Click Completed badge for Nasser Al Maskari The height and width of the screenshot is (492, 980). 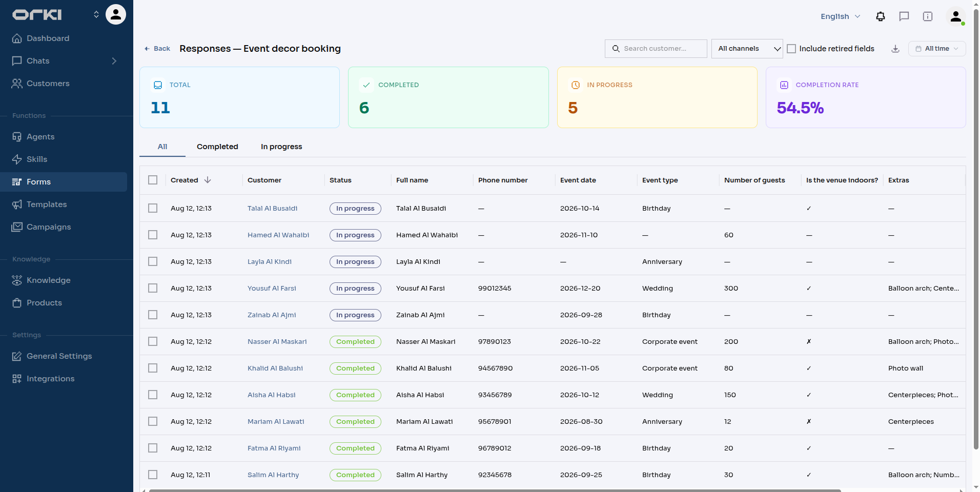(355, 341)
